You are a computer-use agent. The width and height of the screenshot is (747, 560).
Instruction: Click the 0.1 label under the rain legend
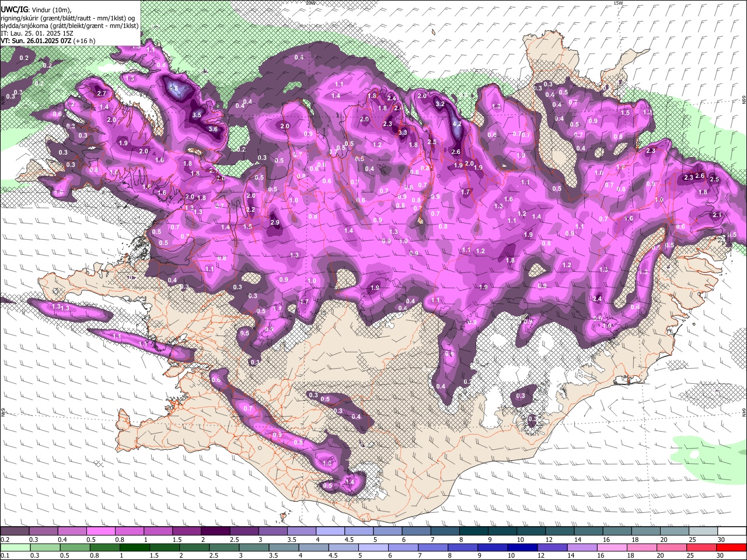tap(5, 555)
